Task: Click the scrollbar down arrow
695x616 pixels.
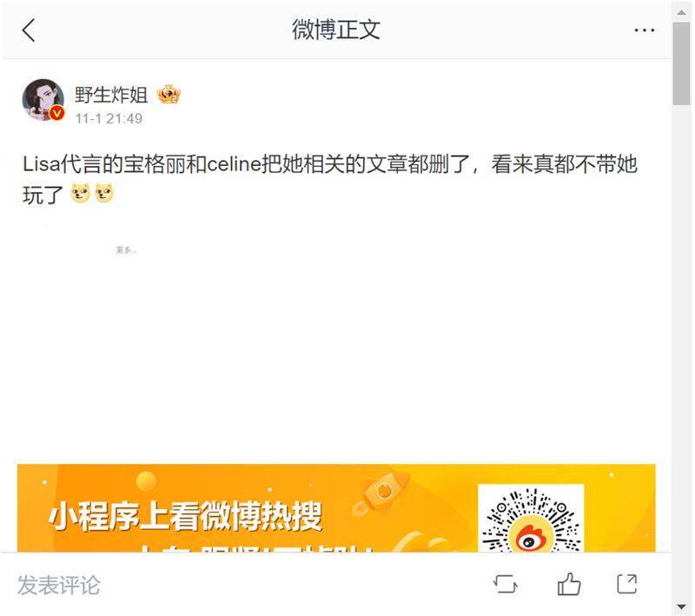Action: pyautogui.click(x=681, y=607)
